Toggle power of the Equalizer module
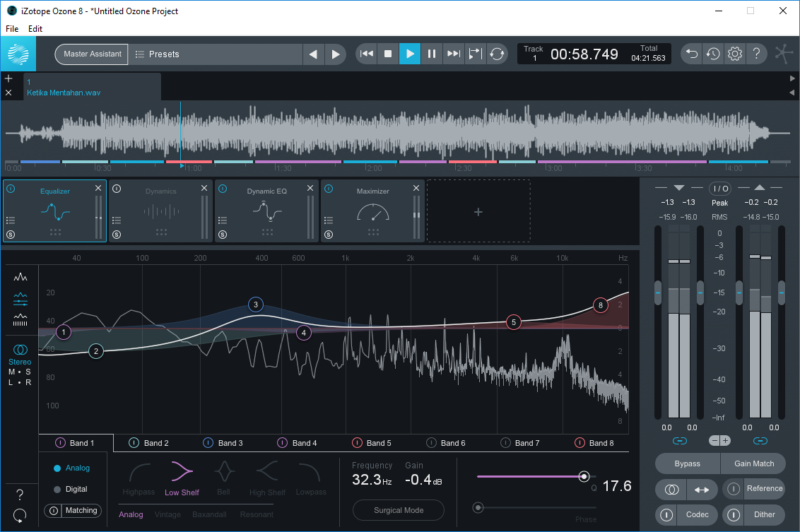This screenshot has height=532, width=800. 11,189
